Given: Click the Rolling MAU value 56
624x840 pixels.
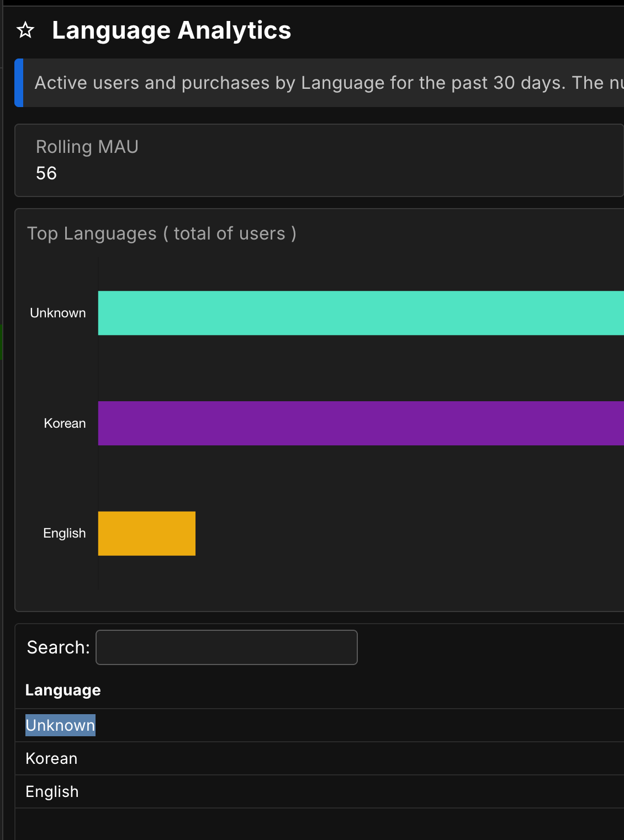Looking at the screenshot, I should tap(46, 173).
